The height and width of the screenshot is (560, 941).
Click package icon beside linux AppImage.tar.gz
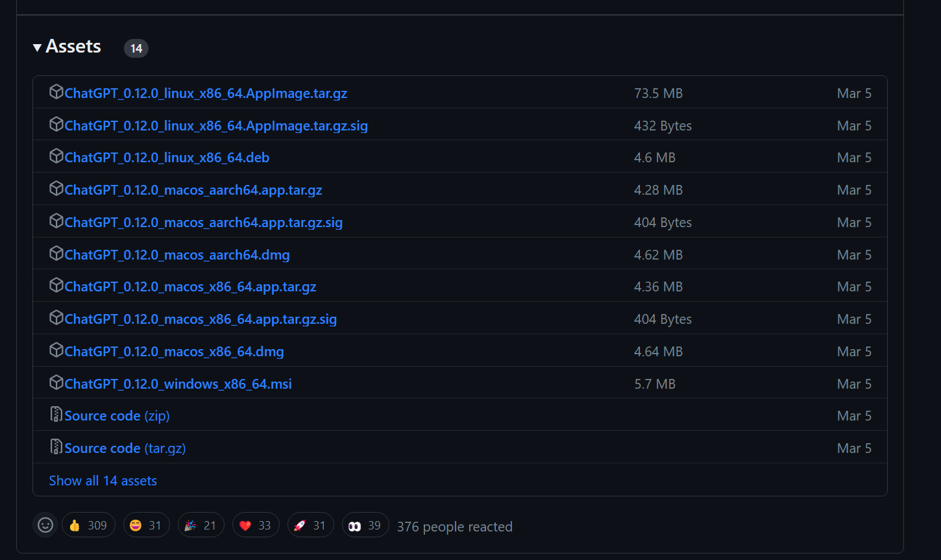pyautogui.click(x=56, y=91)
